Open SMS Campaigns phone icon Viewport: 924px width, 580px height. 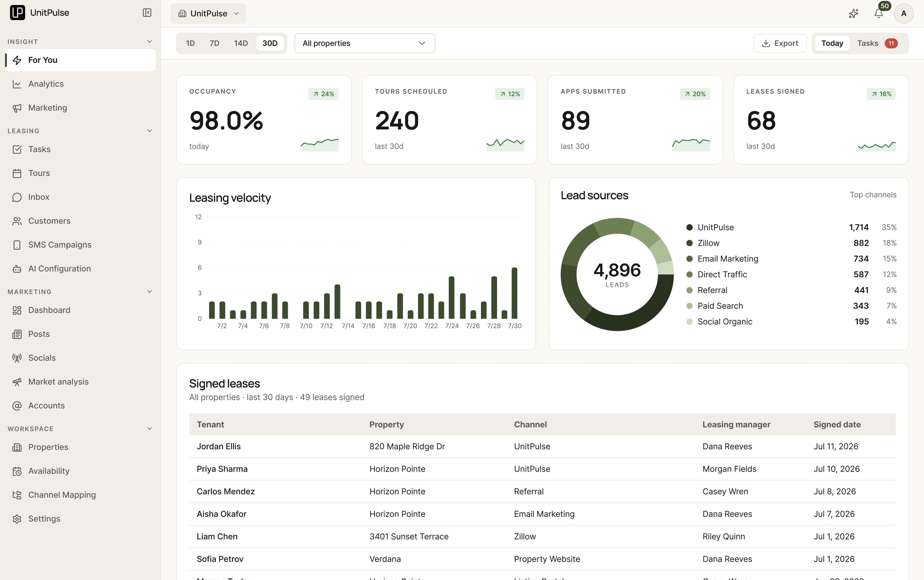click(17, 245)
